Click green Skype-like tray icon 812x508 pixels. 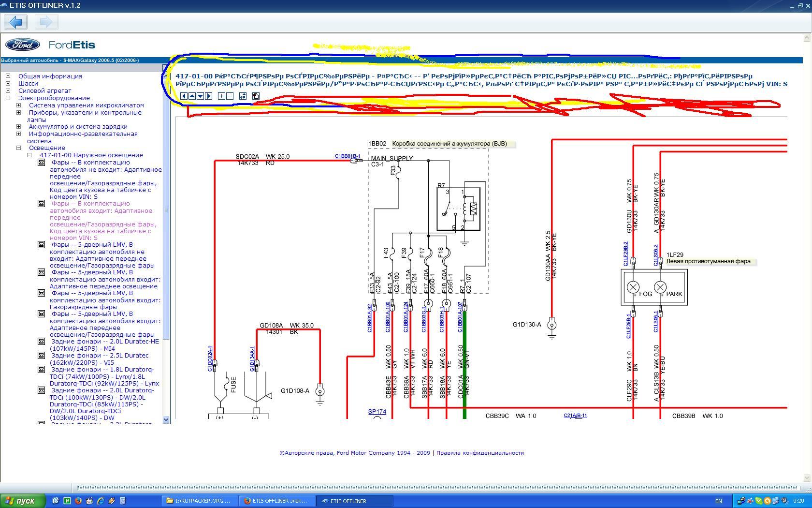(x=759, y=501)
